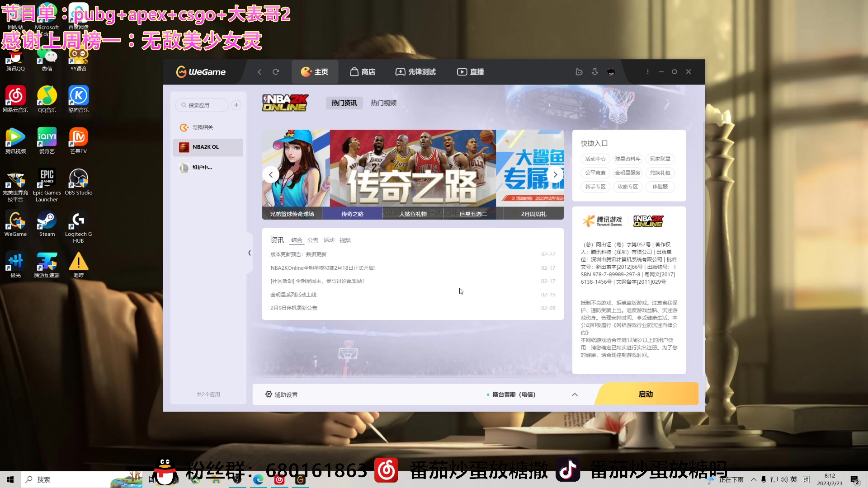Switch to 热门视频 tab
Viewport: 868px width, 488px height.
pyautogui.click(x=383, y=103)
